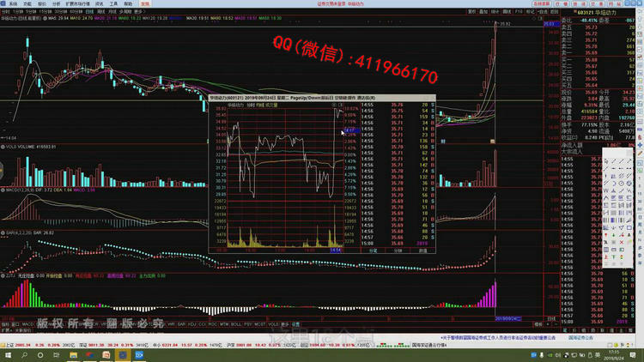This screenshot has height=362, width=644.
Task: Close the intraday popup window
Action: point(432,98)
